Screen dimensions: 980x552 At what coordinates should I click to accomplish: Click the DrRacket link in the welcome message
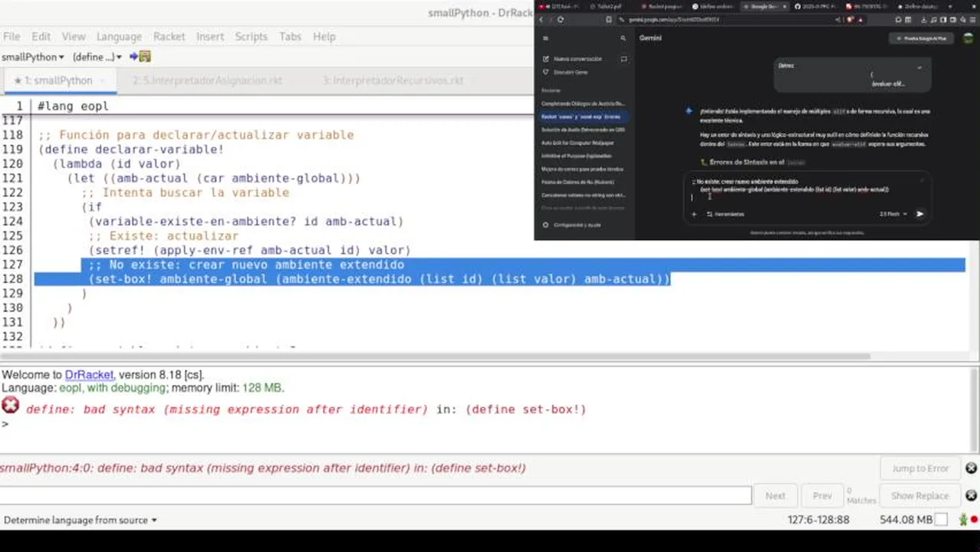tap(89, 375)
